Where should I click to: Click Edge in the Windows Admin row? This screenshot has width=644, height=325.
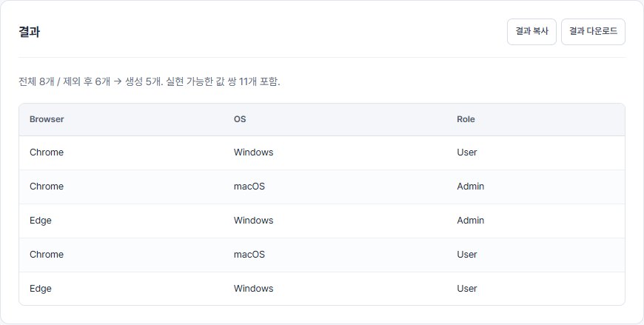pos(40,220)
